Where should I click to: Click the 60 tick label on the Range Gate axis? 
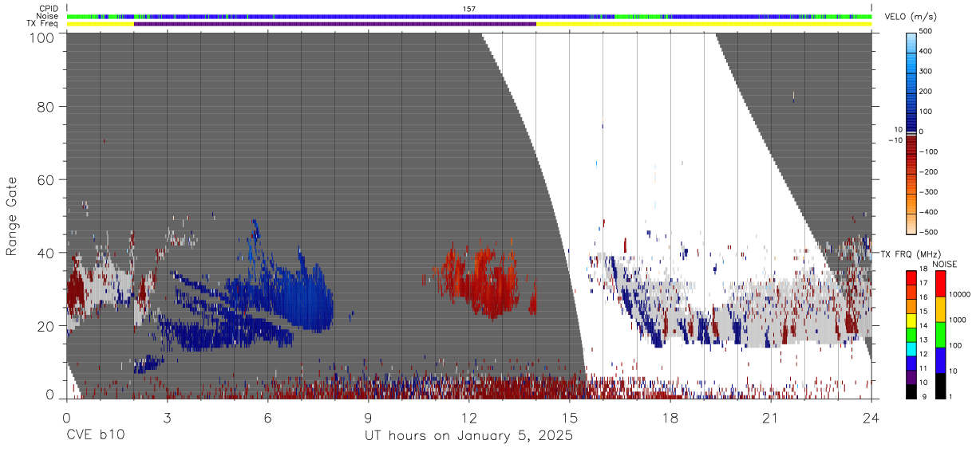tap(45, 179)
